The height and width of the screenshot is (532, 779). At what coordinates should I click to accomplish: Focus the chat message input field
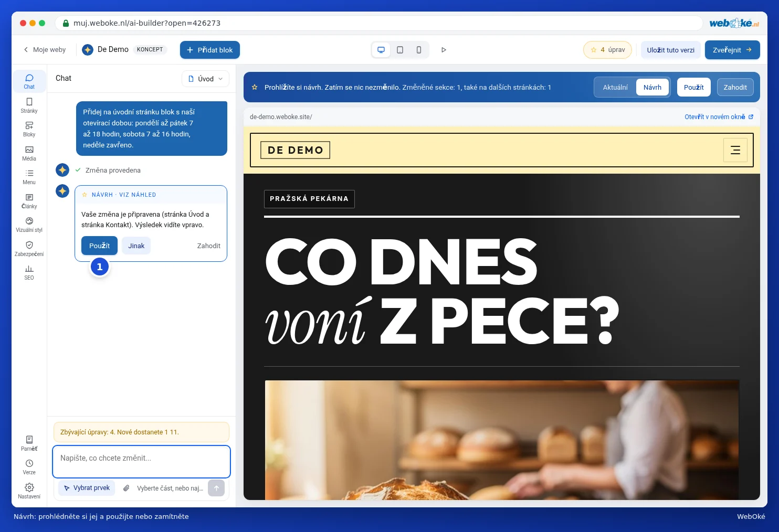[x=141, y=461]
